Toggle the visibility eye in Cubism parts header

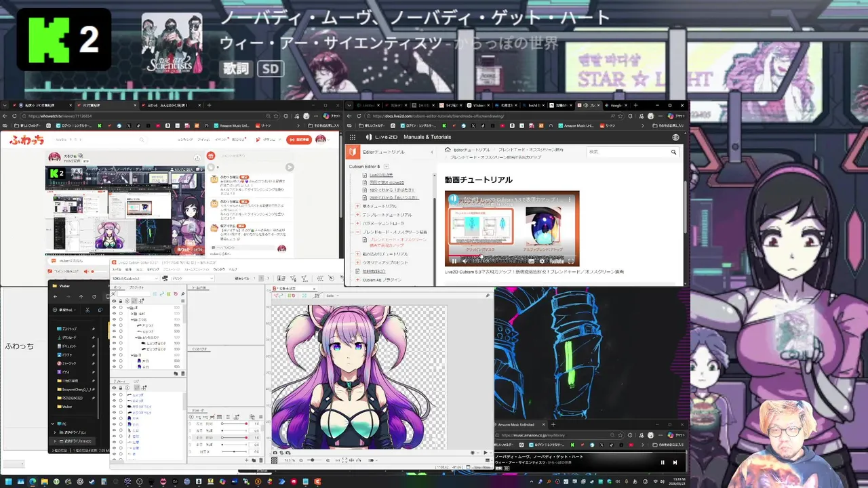(x=114, y=300)
